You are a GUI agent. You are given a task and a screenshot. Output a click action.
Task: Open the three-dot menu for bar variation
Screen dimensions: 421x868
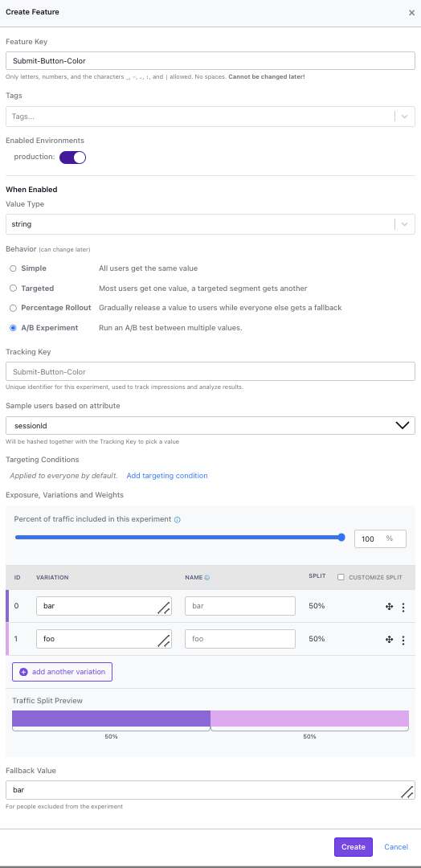pyautogui.click(x=403, y=608)
